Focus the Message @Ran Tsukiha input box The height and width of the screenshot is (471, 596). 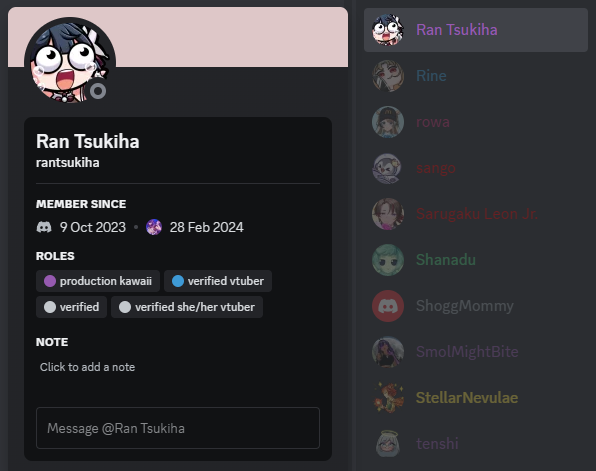click(178, 428)
